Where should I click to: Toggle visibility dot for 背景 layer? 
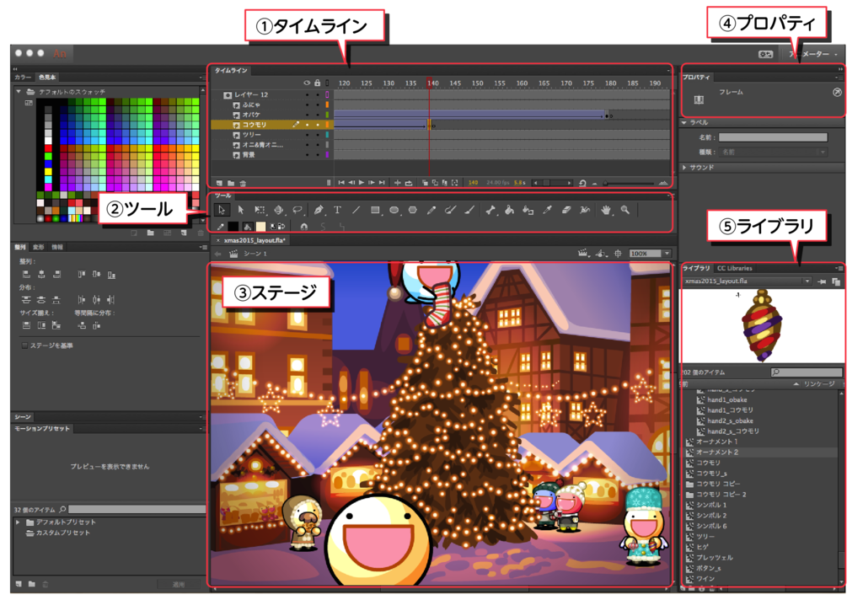307,155
